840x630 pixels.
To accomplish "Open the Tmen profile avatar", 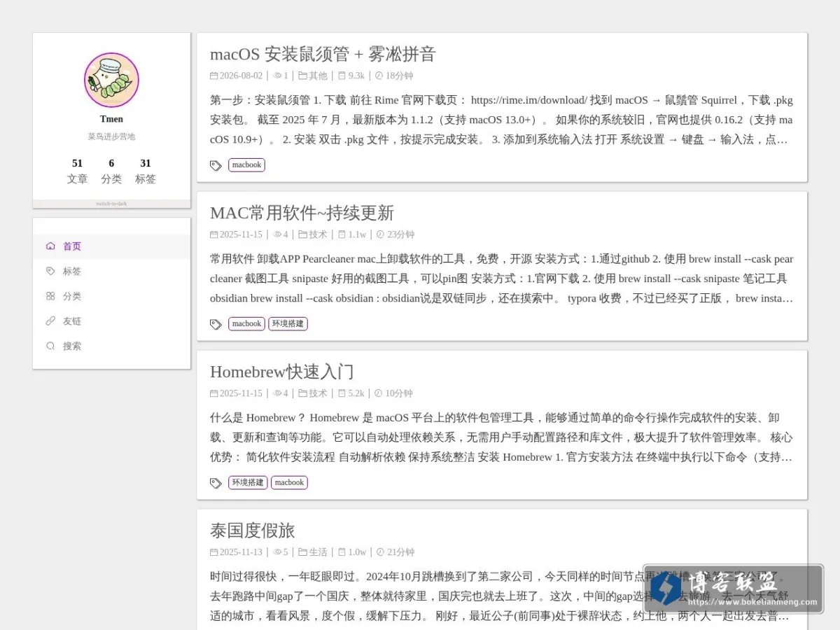I will [111, 80].
